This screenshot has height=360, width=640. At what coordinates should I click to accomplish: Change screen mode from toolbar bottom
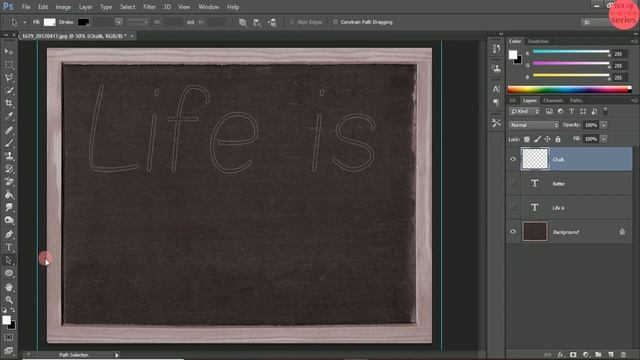9,351
